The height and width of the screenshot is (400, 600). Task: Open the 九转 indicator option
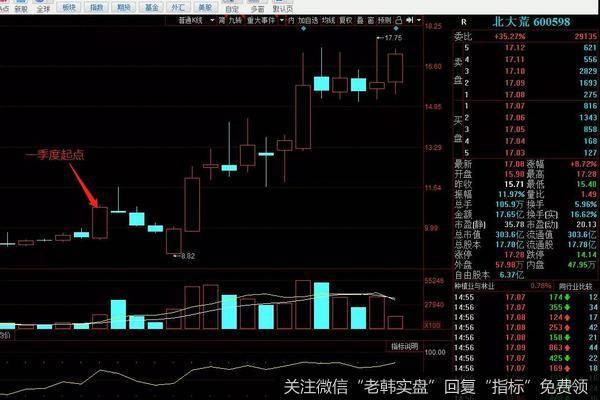(x=234, y=19)
